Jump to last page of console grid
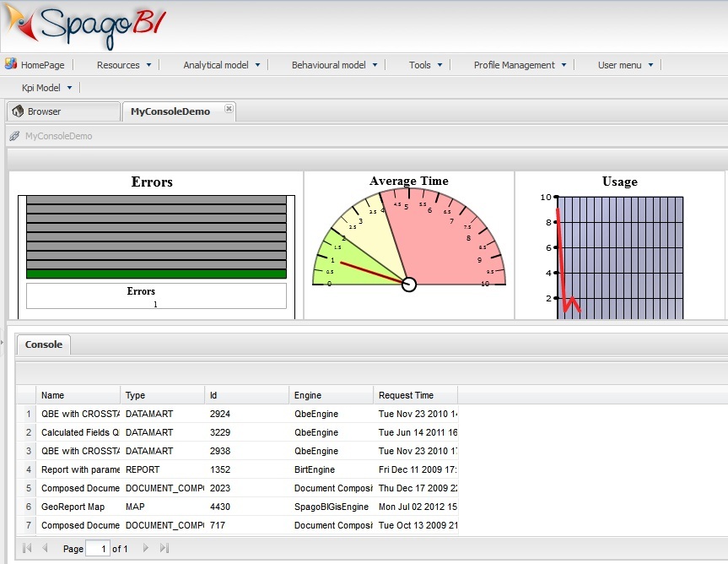 164,549
